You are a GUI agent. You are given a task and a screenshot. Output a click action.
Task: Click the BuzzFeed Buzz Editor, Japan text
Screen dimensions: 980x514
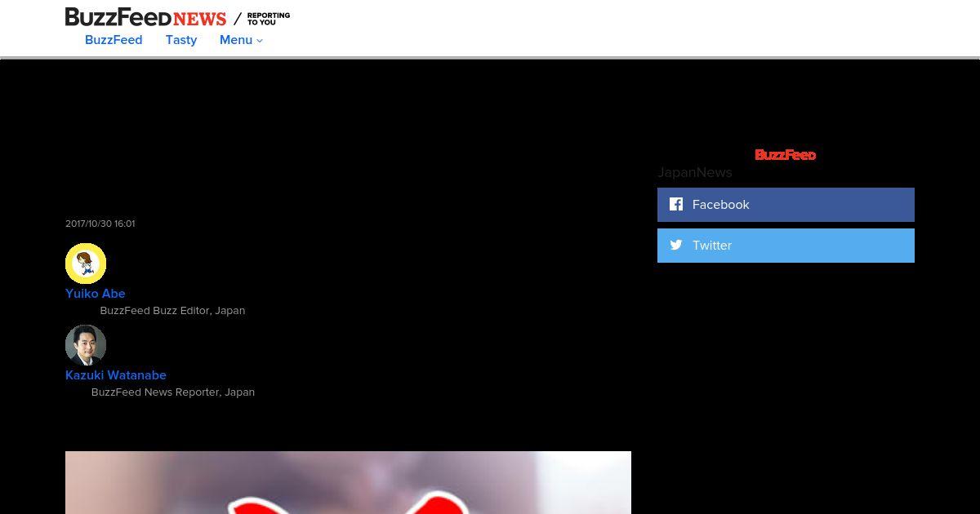point(172,311)
